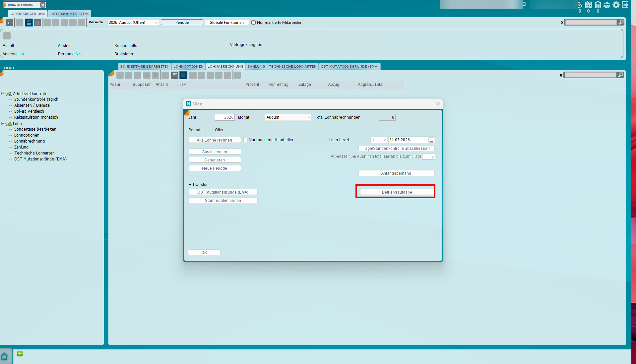Click the Von Betrag column header
636x364 pixels.
point(279,85)
